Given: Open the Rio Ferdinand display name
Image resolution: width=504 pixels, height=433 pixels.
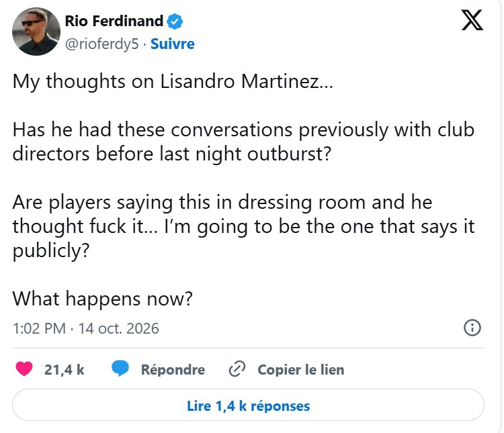Looking at the screenshot, I should (x=114, y=21).
